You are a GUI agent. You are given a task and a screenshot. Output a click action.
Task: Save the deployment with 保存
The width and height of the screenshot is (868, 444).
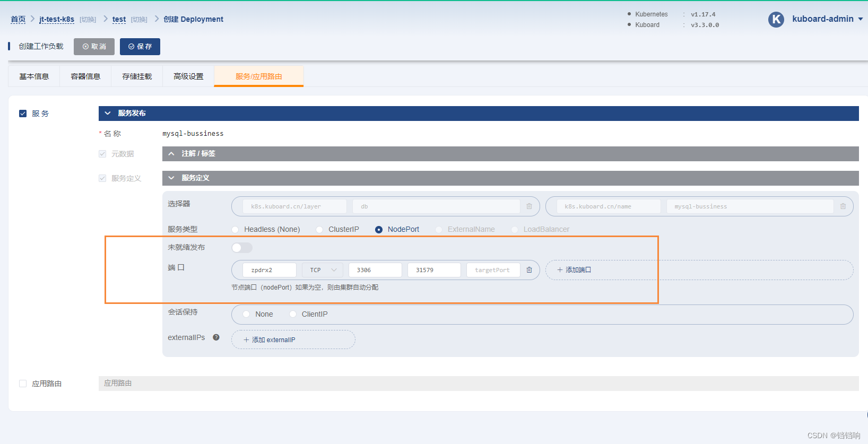pos(140,47)
